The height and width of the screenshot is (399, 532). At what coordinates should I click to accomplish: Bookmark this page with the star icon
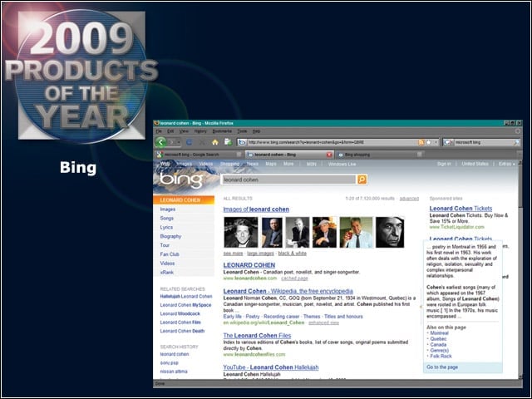point(429,142)
